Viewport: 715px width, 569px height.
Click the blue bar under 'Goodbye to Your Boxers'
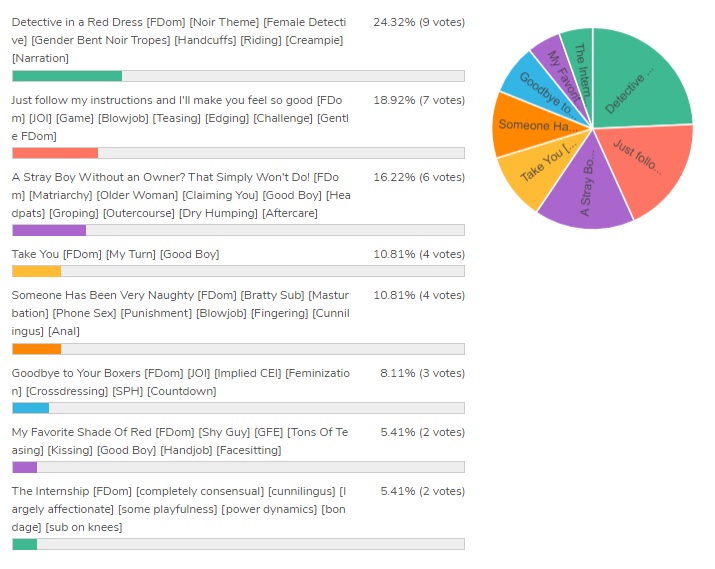[x=31, y=407]
